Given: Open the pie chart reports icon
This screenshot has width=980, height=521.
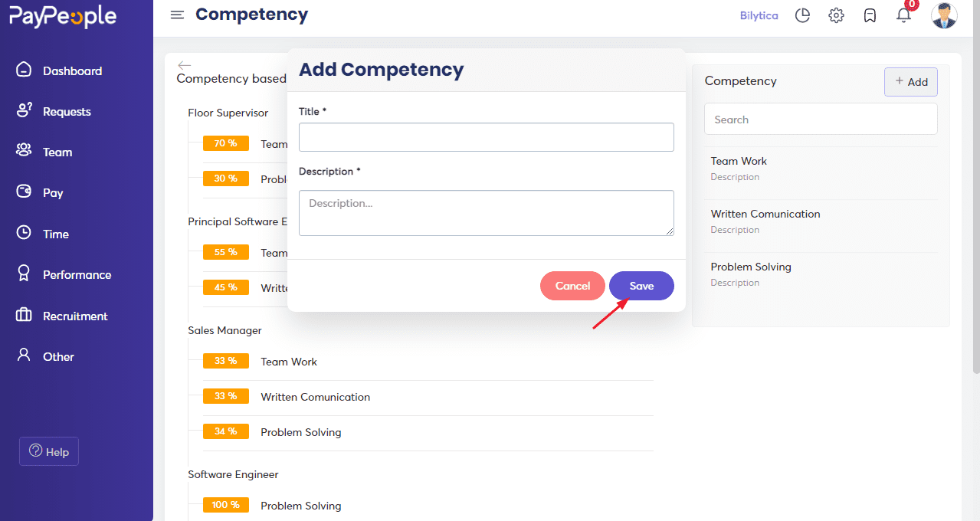Looking at the screenshot, I should [802, 15].
